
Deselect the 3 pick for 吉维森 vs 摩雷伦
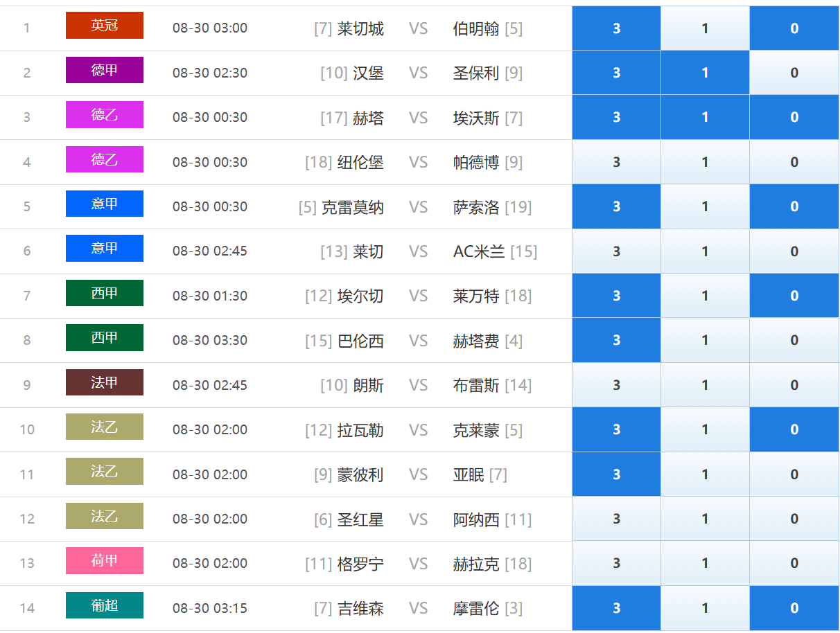(616, 608)
